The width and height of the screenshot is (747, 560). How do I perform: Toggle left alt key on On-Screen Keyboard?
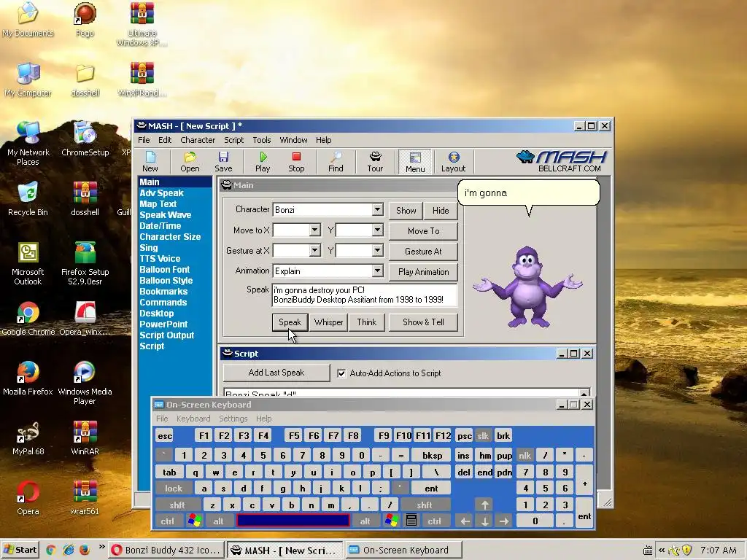(218, 521)
